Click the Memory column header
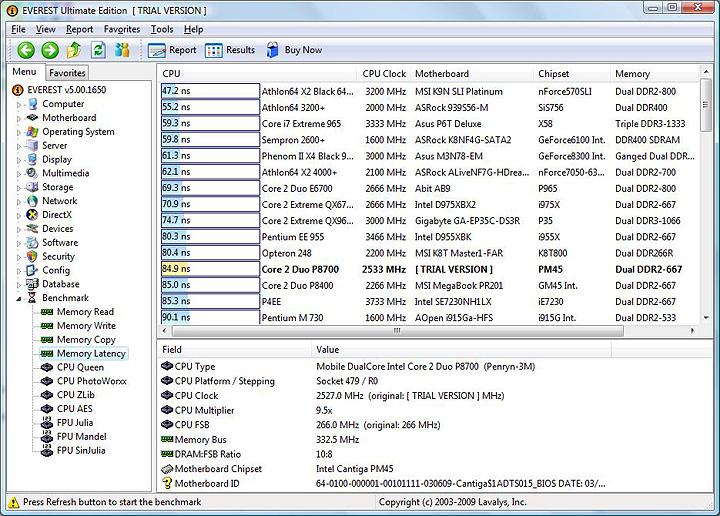720x516 pixels. [x=654, y=73]
